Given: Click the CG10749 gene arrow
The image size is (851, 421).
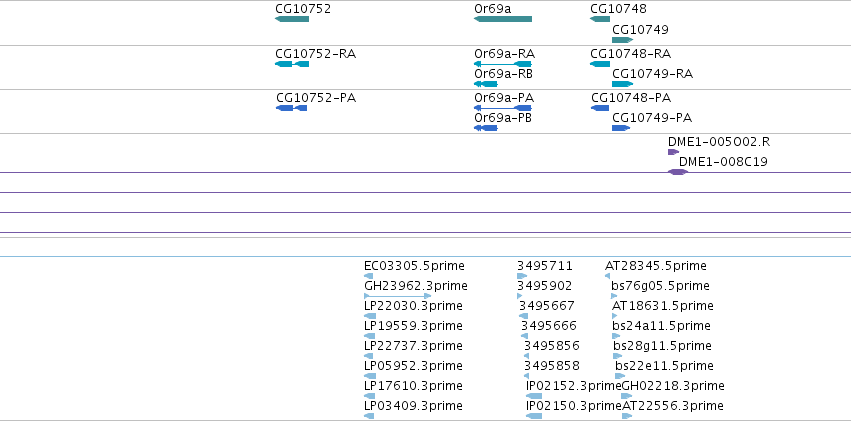Looking at the screenshot, I should [623, 40].
